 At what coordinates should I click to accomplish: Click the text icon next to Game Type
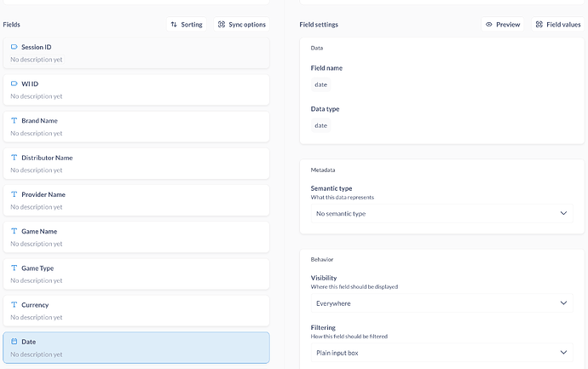[x=14, y=268]
